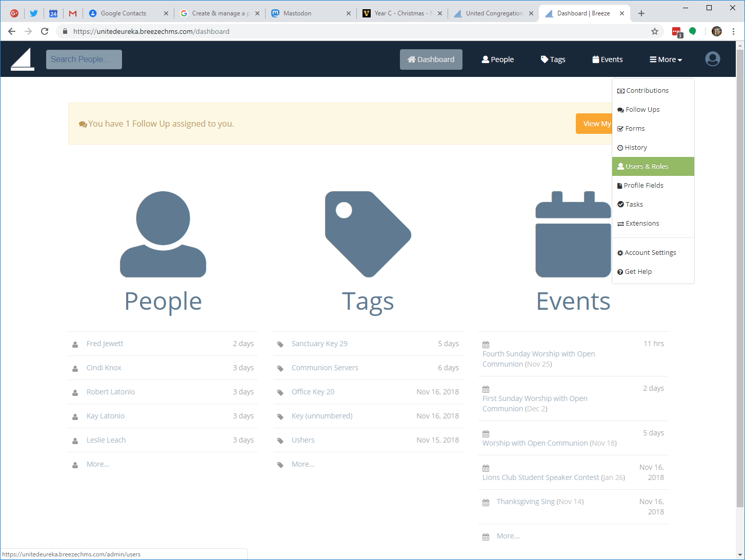This screenshot has width=745, height=560.
Task: Open Account Settings menu item
Action: click(653, 252)
